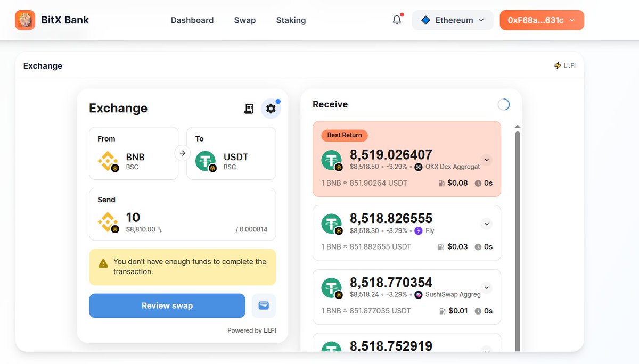Click gas fee icon next to $0.08
The height and width of the screenshot is (364, 639).
tap(441, 183)
